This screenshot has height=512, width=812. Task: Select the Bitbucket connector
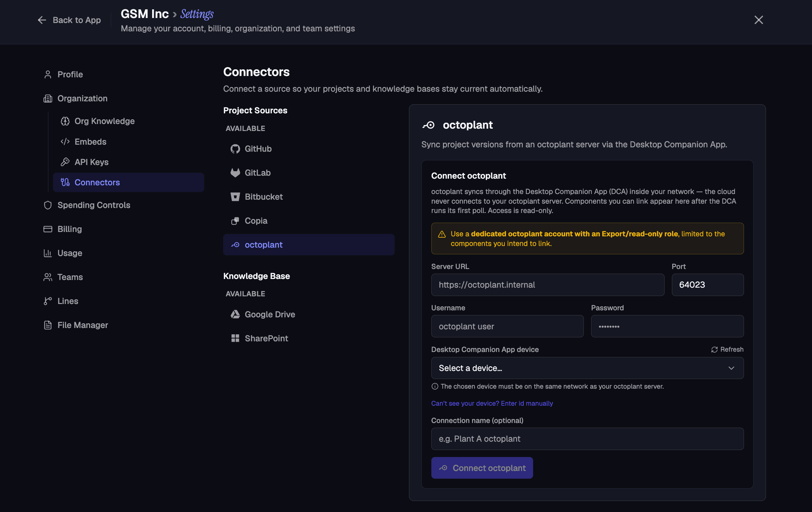point(309,197)
